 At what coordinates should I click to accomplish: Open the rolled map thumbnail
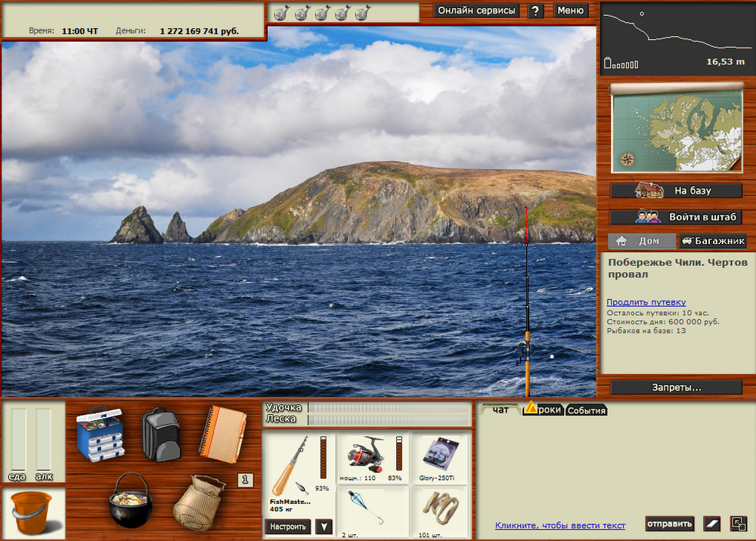point(676,128)
